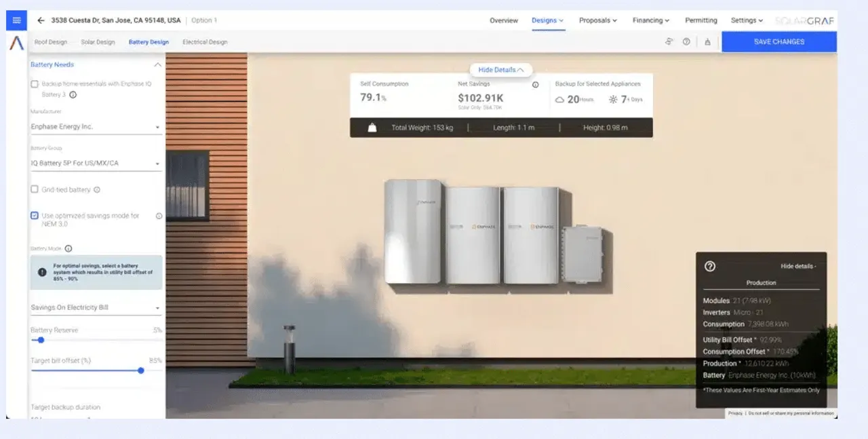868x439 pixels.
Task: Select the sketch tool icon left of help
Action: (668, 41)
